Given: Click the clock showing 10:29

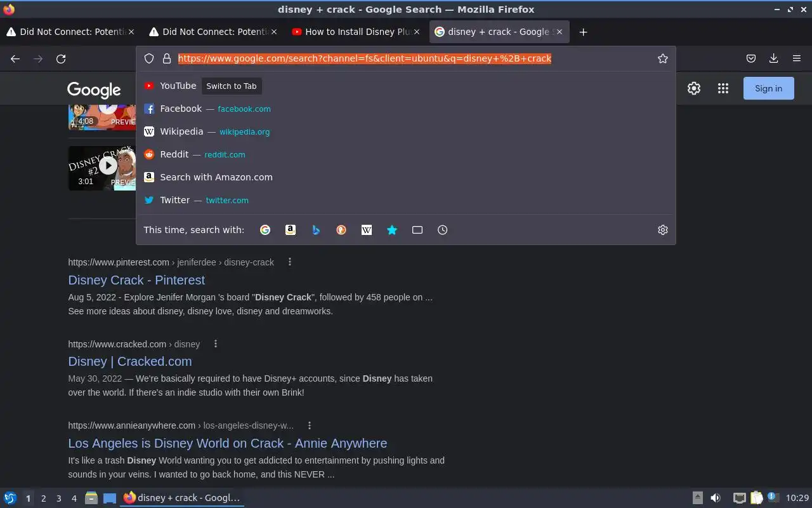Looking at the screenshot, I should [797, 498].
